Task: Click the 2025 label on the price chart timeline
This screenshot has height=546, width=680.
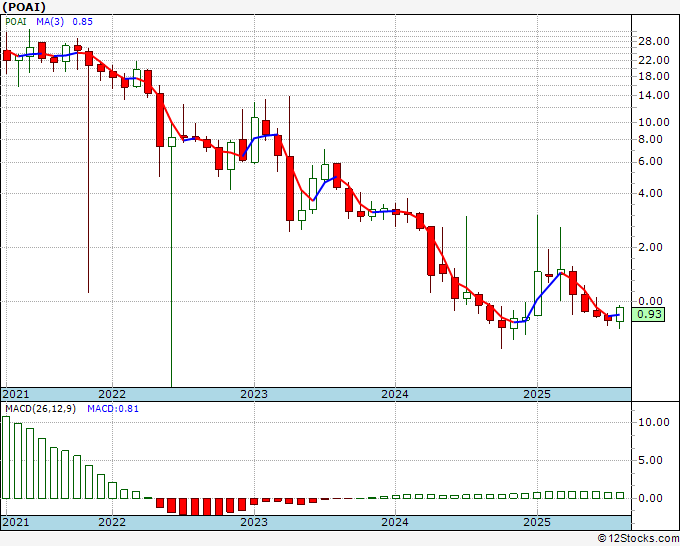Action: tap(537, 394)
